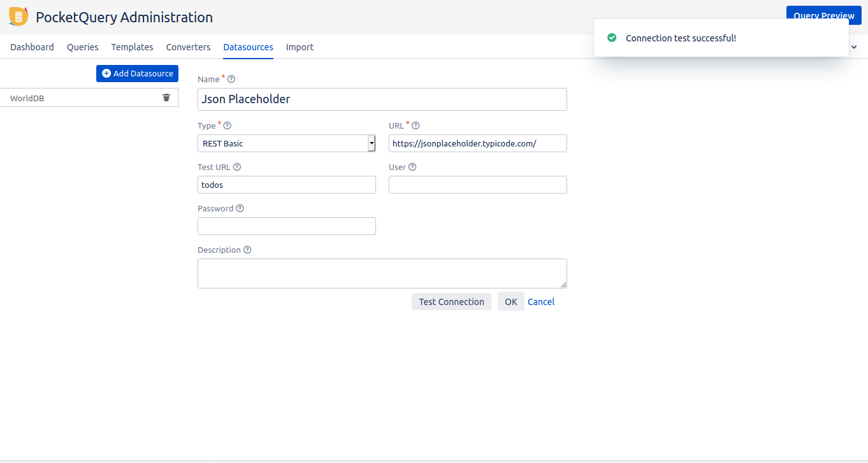
Task: Click into the Password input field
Action: pyautogui.click(x=287, y=226)
